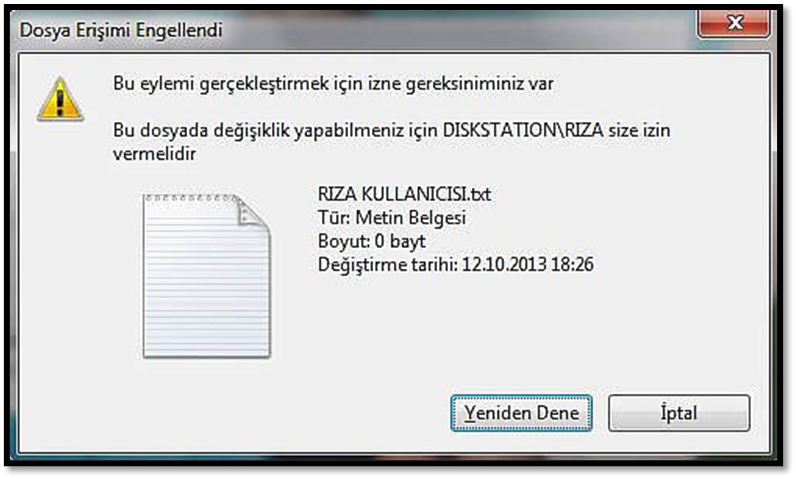Click the 'Boyut: 0 bayt' size line
The image size is (796, 479).
pyautogui.click(x=372, y=242)
